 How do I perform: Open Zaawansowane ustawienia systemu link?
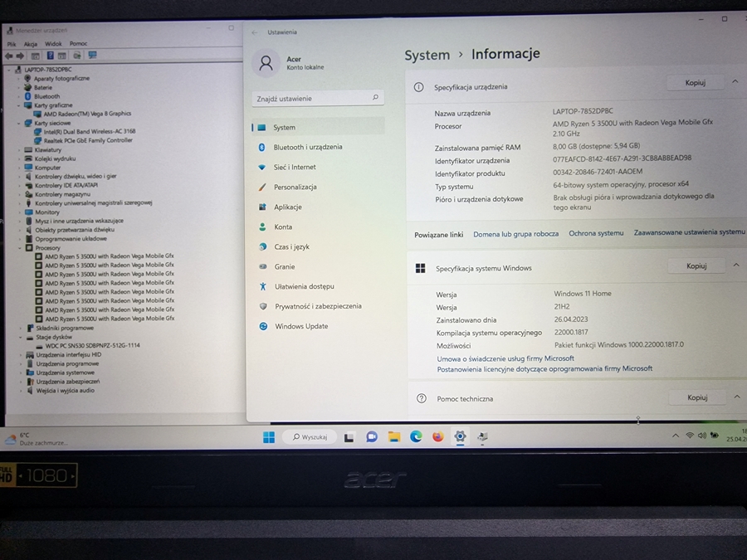(x=689, y=232)
